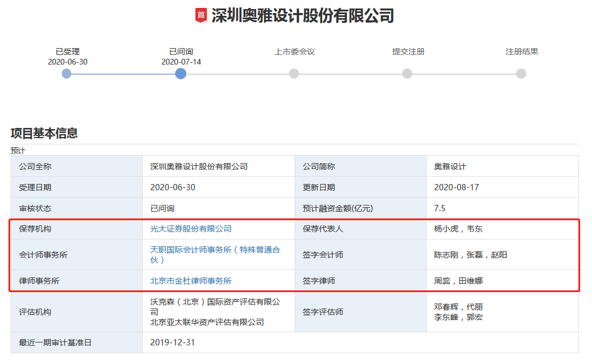Click the 预计融资金额(亿元) label

click(338, 208)
